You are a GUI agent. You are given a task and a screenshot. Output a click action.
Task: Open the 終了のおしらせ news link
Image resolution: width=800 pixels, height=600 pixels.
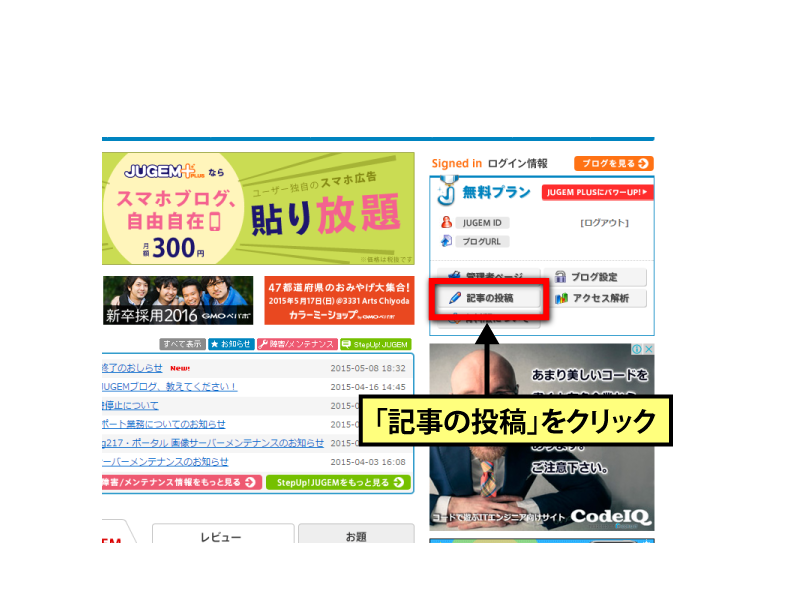pos(132,368)
